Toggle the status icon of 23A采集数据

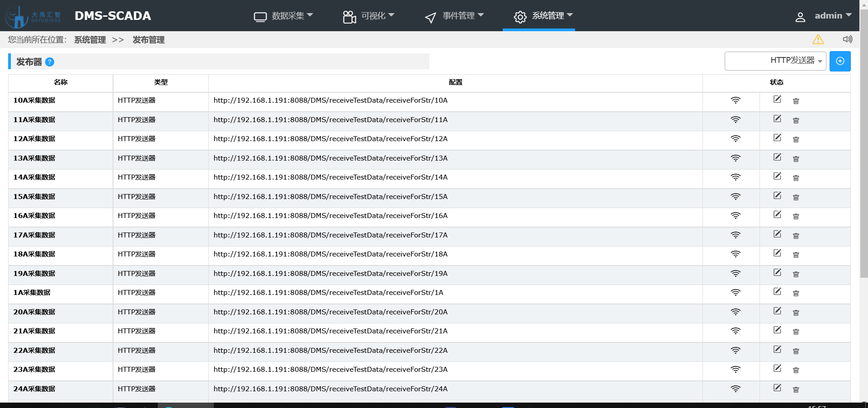pyautogui.click(x=736, y=370)
